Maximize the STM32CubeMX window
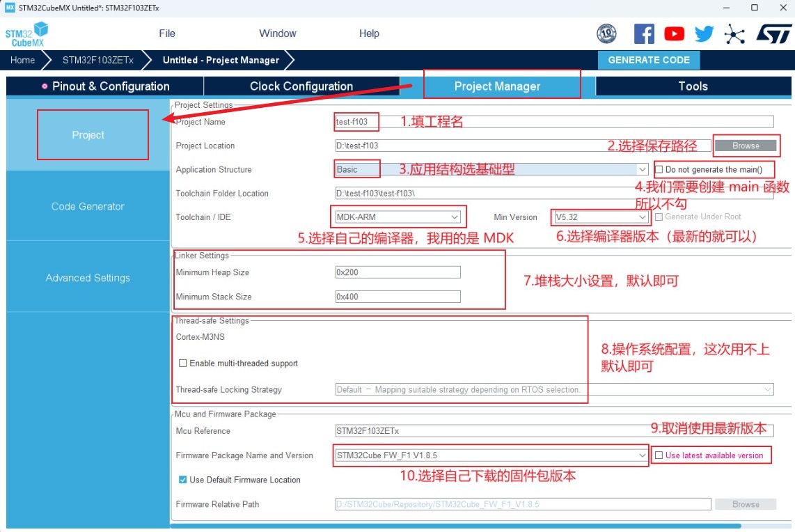The height and width of the screenshot is (532, 795). [x=755, y=8]
